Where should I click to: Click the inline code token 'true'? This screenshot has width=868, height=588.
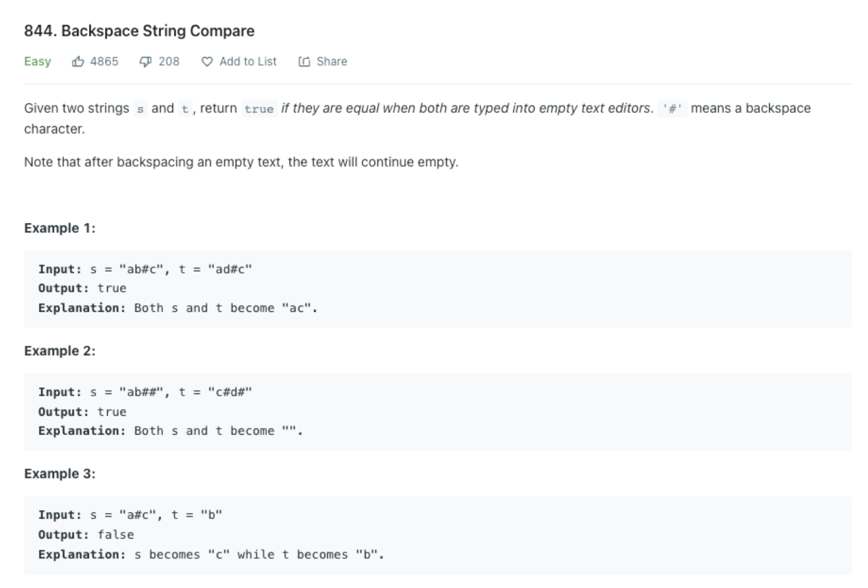tap(259, 108)
